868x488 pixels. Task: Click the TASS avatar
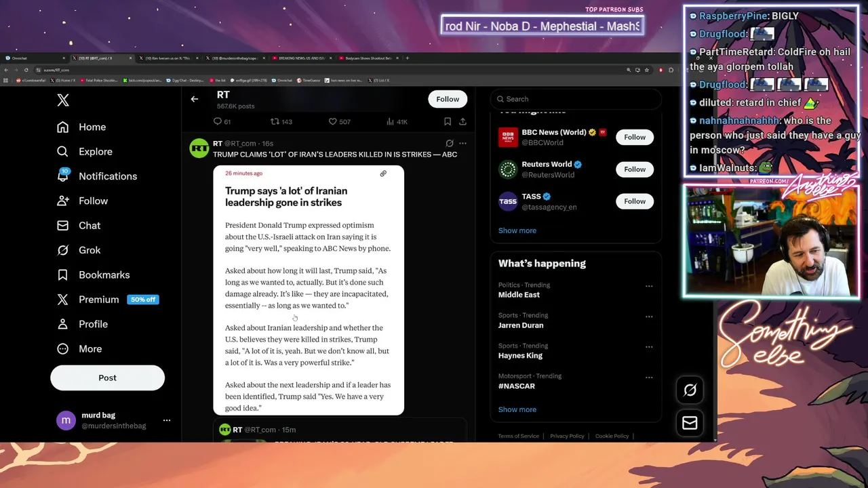508,201
